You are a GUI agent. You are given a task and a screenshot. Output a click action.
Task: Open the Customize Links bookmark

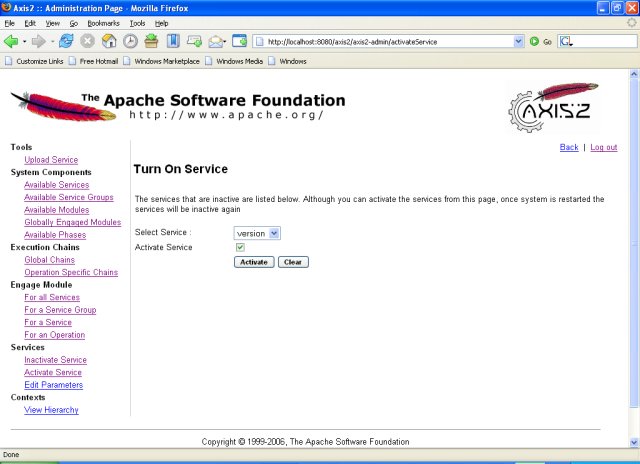34,61
